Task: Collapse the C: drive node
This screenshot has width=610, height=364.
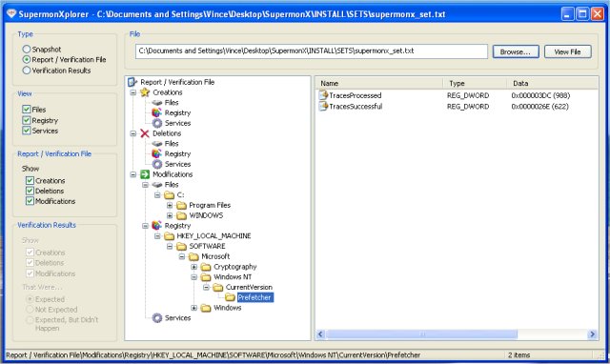Action: point(157,194)
